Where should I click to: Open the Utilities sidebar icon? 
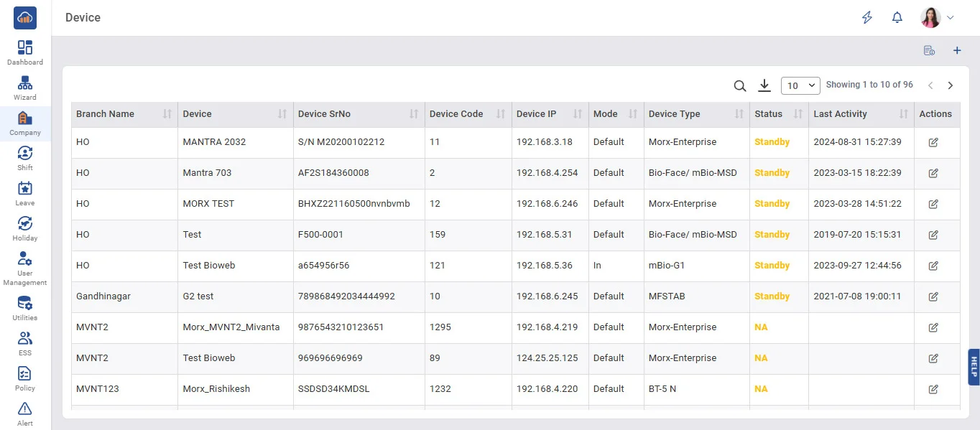[x=25, y=308]
